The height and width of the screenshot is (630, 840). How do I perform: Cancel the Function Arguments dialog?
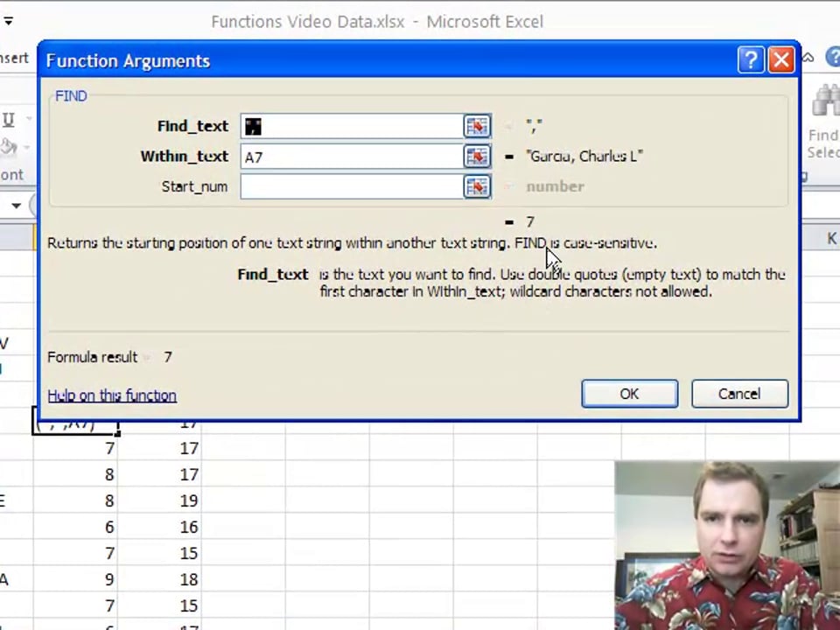coord(740,394)
